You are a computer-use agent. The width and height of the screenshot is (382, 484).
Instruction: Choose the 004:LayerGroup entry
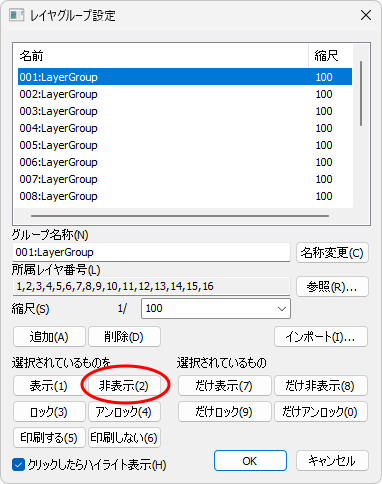click(185, 128)
